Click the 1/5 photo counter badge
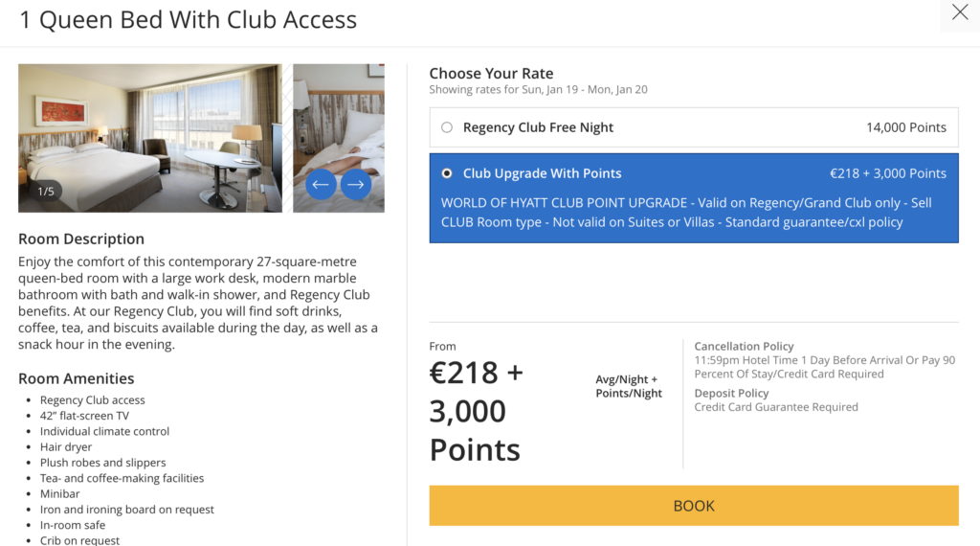Screen dimensions: 980x546 (x=46, y=192)
